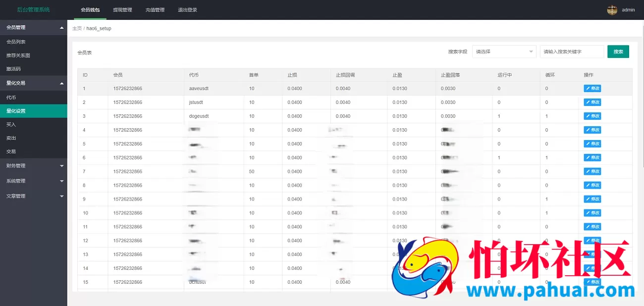The width and height of the screenshot is (644, 306).
Task: Open 代币 in the sidebar
Action: [x=33, y=98]
